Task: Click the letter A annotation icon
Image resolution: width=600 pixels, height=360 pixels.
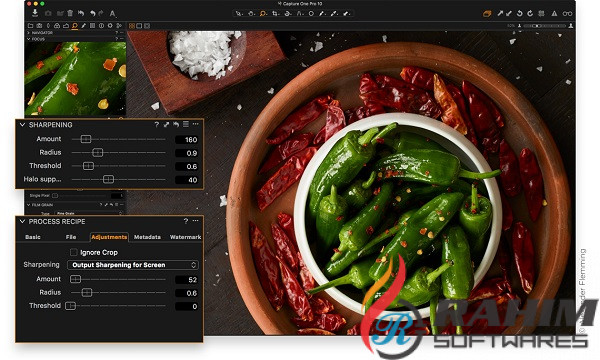Action: click(x=112, y=13)
